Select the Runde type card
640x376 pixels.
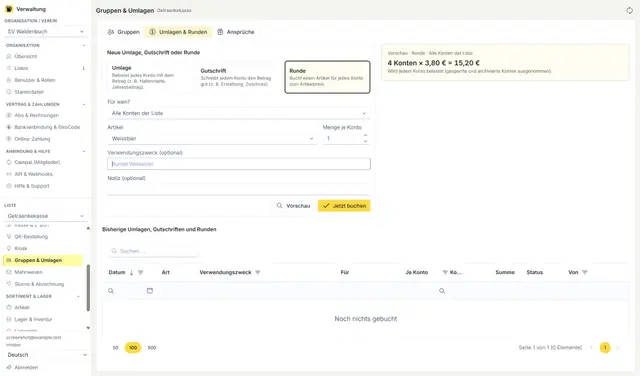[327, 77]
